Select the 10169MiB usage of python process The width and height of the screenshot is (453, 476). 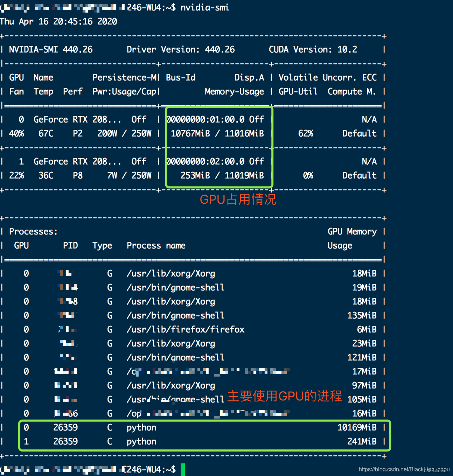pos(357,427)
